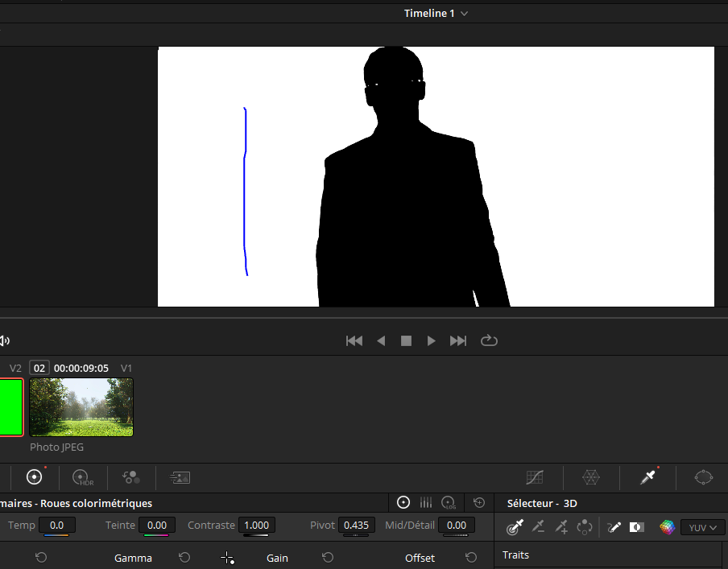This screenshot has width=728, height=569.
Task: Open the Color Wheels palette icon
Action: [x=34, y=477]
